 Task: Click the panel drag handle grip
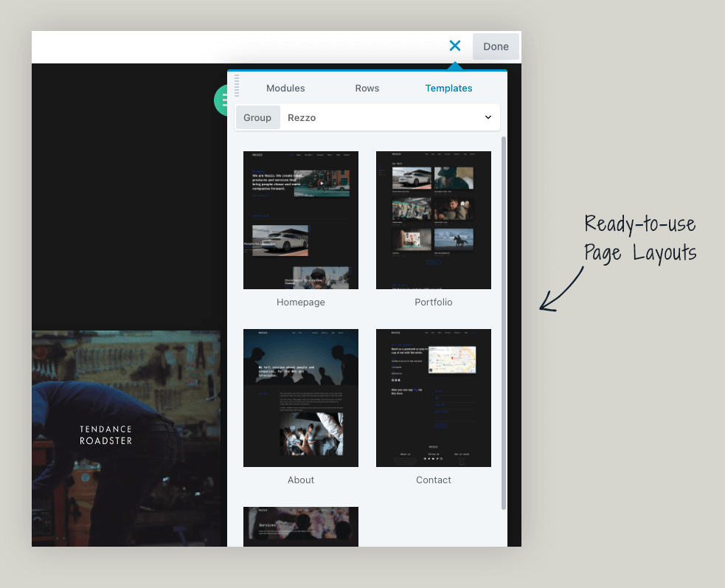(237, 86)
